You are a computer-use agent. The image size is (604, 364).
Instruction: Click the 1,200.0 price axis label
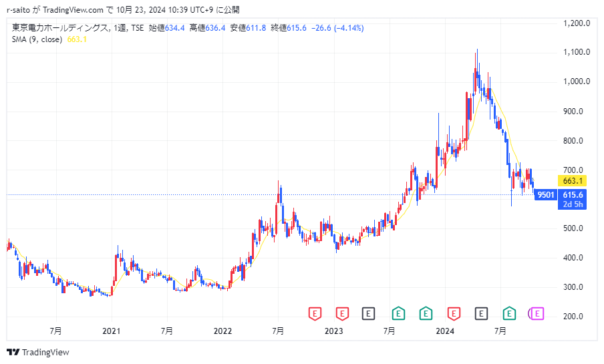[577, 23]
